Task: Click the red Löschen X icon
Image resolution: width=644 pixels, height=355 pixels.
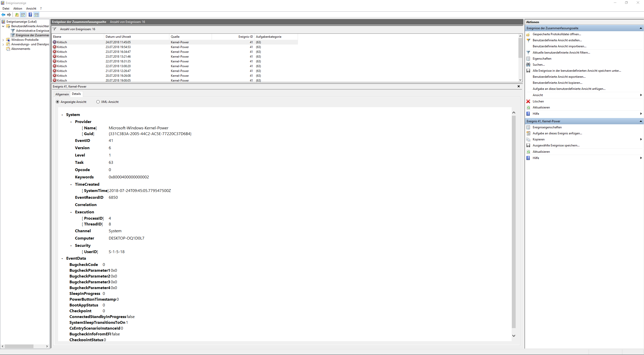Action: [x=528, y=101]
